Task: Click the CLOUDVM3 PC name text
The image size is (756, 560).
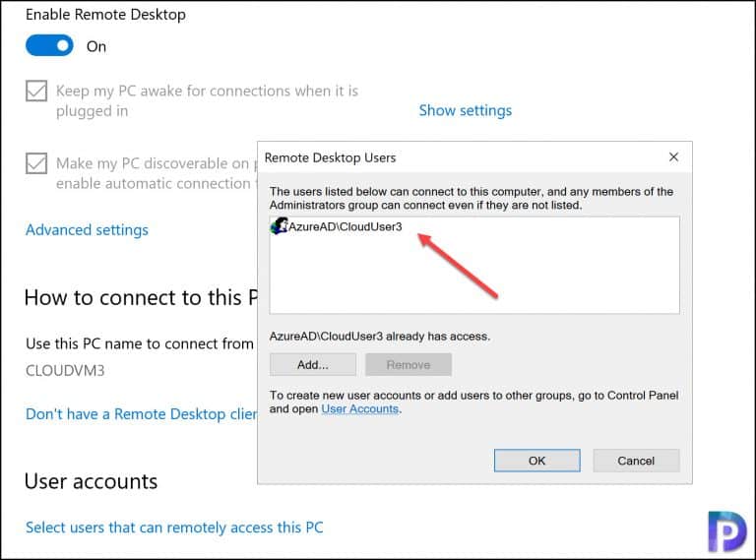Action: coord(65,371)
